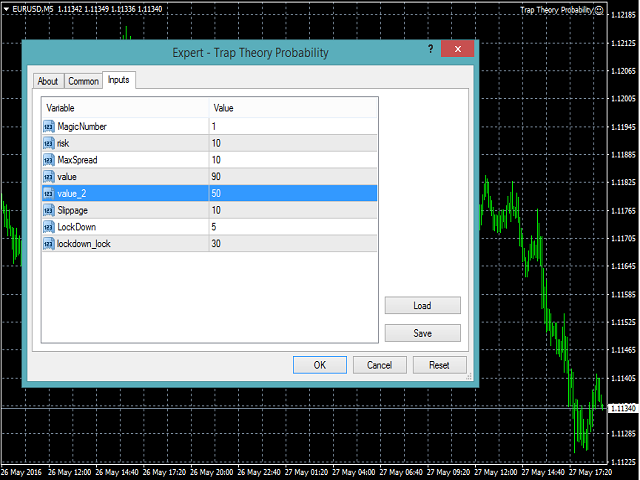Select the Inputs tab
The image size is (640, 480).
[119, 80]
